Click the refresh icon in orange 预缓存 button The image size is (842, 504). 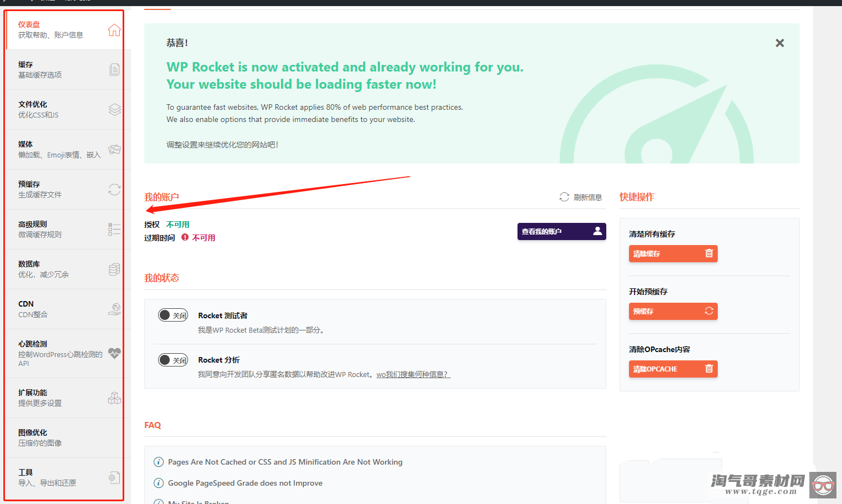[x=708, y=311]
